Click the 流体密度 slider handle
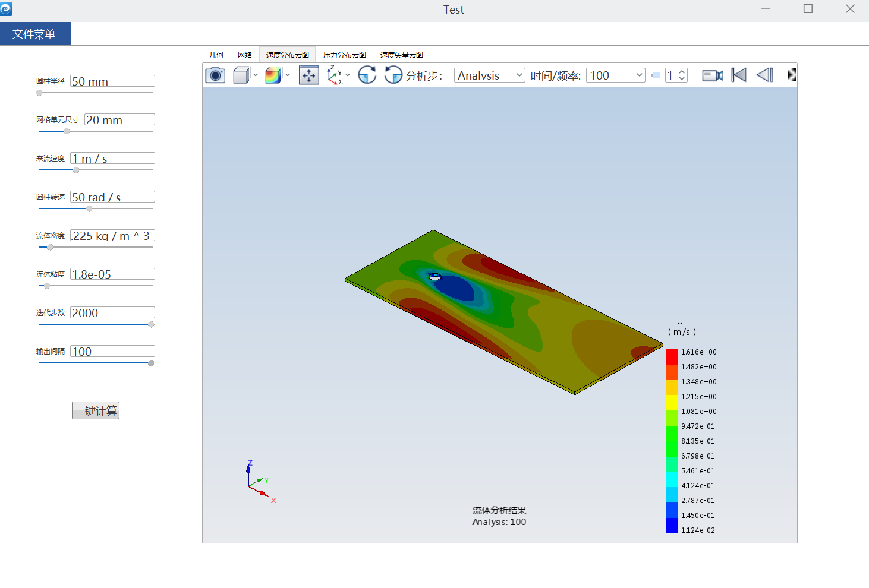The height and width of the screenshot is (588, 869). click(x=50, y=247)
